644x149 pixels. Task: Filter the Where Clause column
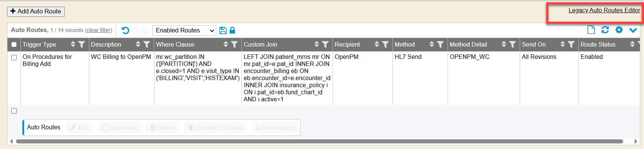234,45
